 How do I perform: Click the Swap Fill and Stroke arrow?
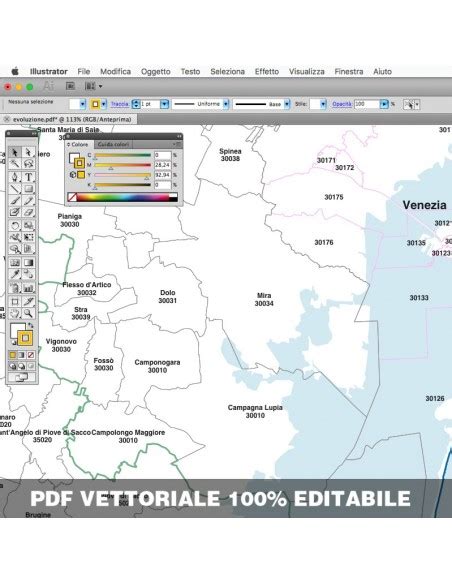click(x=31, y=326)
